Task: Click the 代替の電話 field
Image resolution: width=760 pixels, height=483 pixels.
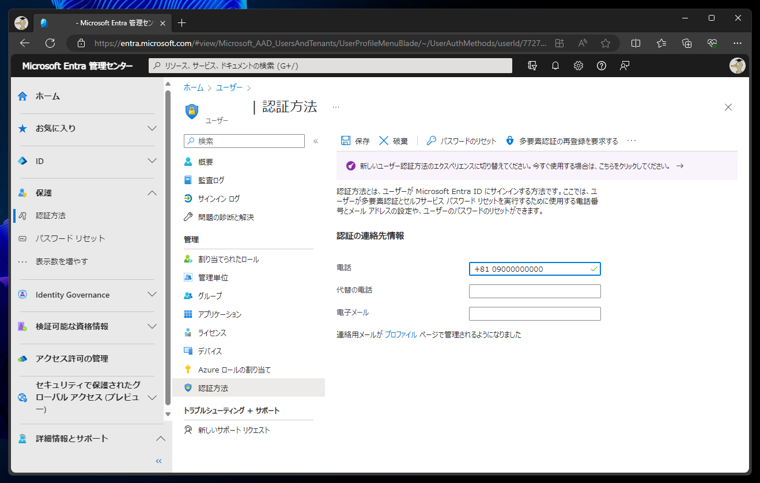Action: click(535, 291)
